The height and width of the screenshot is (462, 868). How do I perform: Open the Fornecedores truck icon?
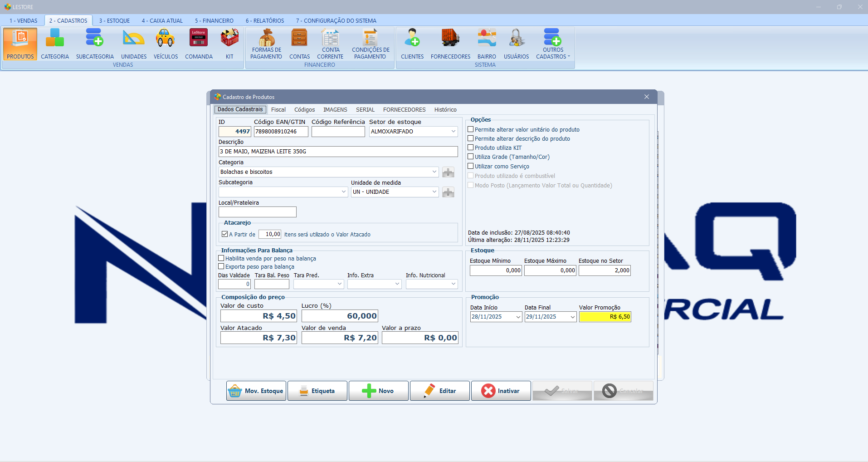pyautogui.click(x=450, y=44)
